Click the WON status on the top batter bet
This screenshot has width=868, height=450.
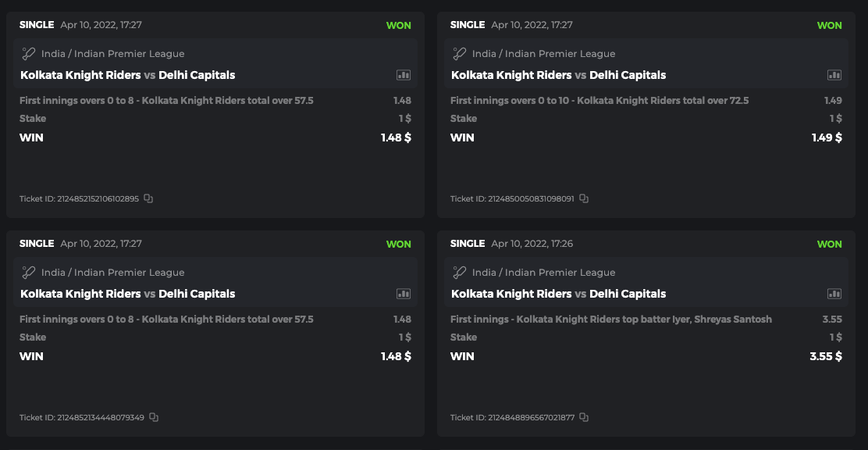(829, 244)
